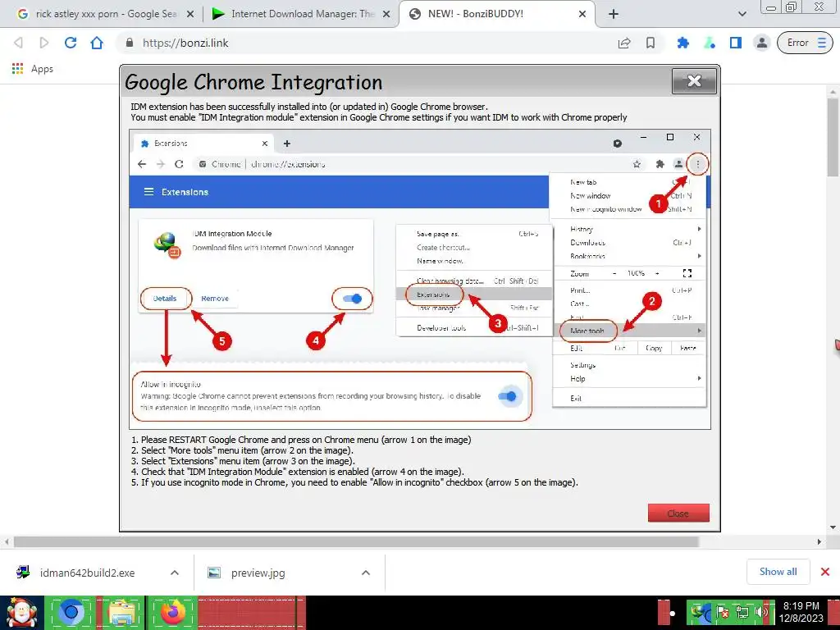Open the Extensions puzzle piece menu
Image resolution: width=840 pixels, height=630 pixels.
[x=683, y=43]
